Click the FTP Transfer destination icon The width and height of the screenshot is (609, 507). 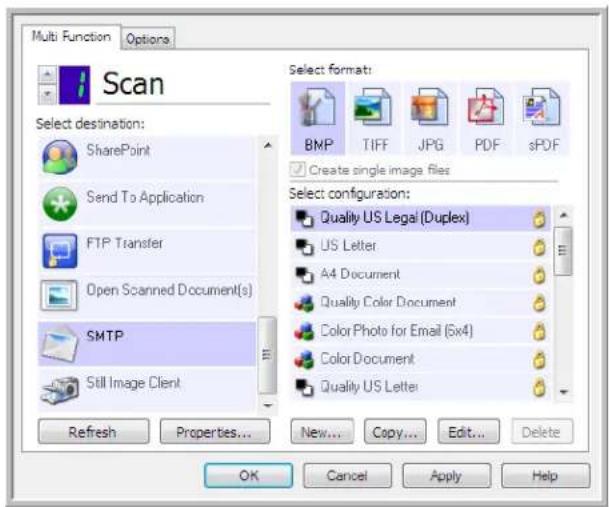click(x=59, y=251)
